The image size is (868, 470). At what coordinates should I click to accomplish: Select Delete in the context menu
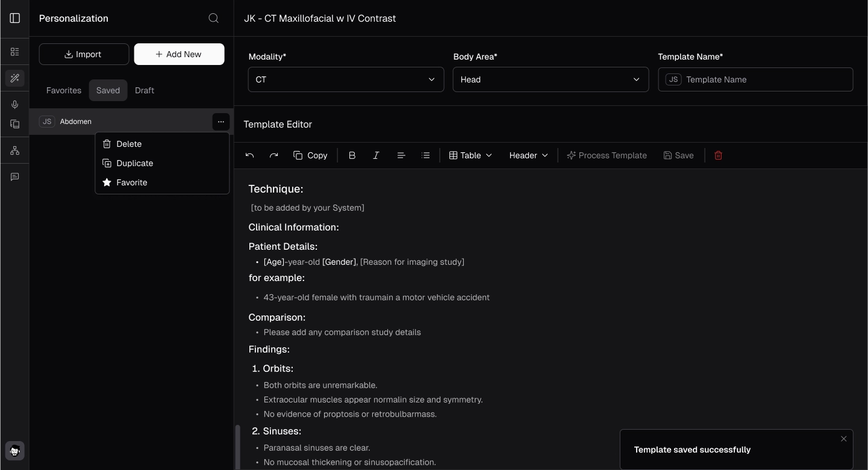point(162,144)
